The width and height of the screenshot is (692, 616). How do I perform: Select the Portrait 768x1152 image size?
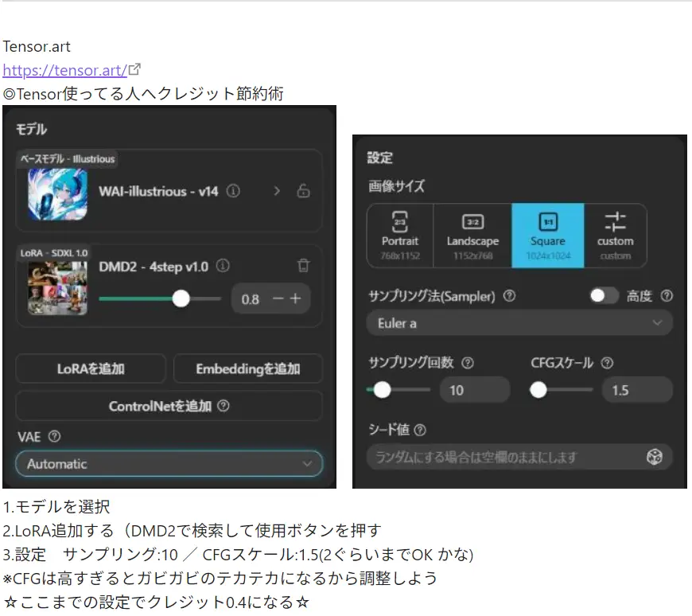[x=400, y=236]
